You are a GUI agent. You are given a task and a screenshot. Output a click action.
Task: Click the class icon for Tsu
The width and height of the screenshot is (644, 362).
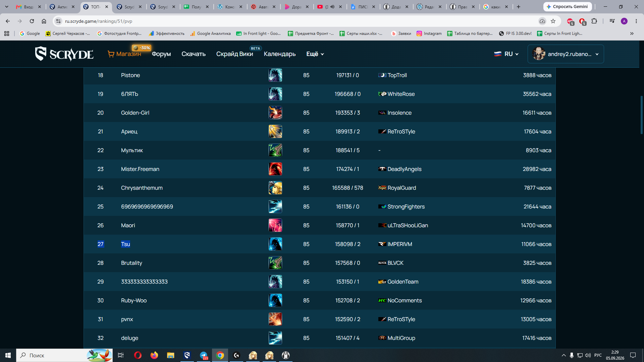click(275, 244)
